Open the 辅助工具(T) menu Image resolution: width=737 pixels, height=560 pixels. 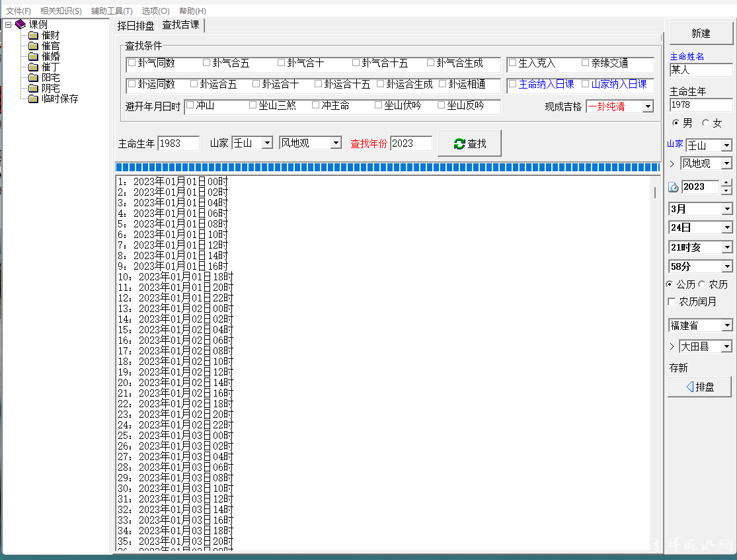click(x=112, y=11)
